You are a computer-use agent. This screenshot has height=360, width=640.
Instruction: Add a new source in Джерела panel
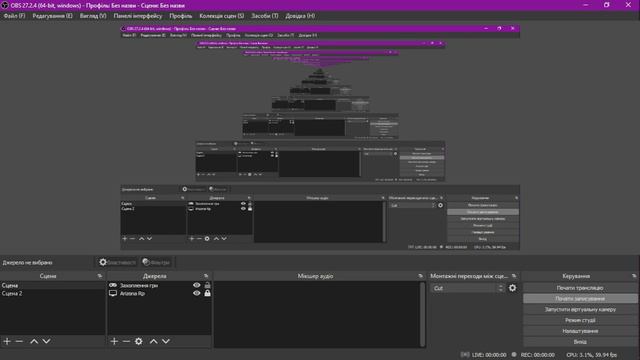click(114, 341)
